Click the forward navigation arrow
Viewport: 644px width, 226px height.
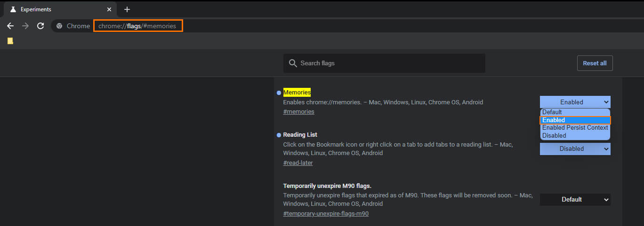pos(25,26)
